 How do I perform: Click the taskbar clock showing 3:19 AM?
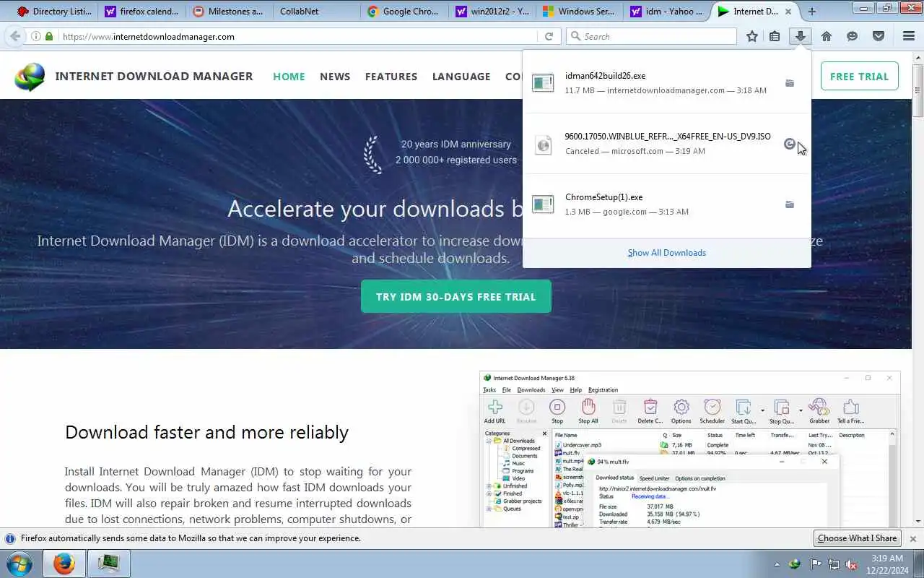(x=888, y=564)
